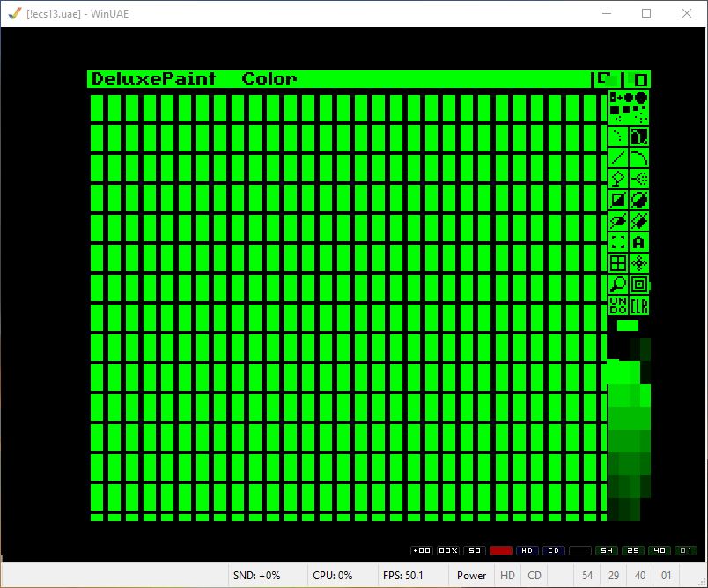Select the text tool marked A
Image resolution: width=708 pixels, height=588 pixels.
pos(639,242)
